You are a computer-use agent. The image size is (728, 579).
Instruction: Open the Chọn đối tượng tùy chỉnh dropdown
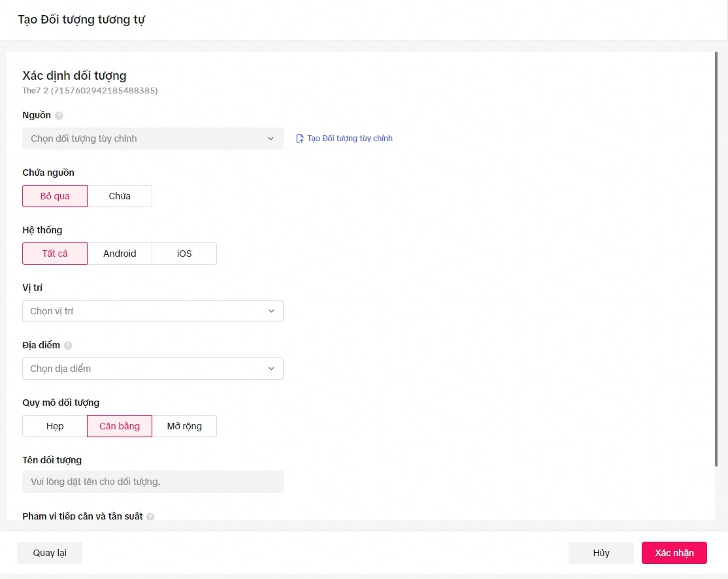pyautogui.click(x=152, y=139)
